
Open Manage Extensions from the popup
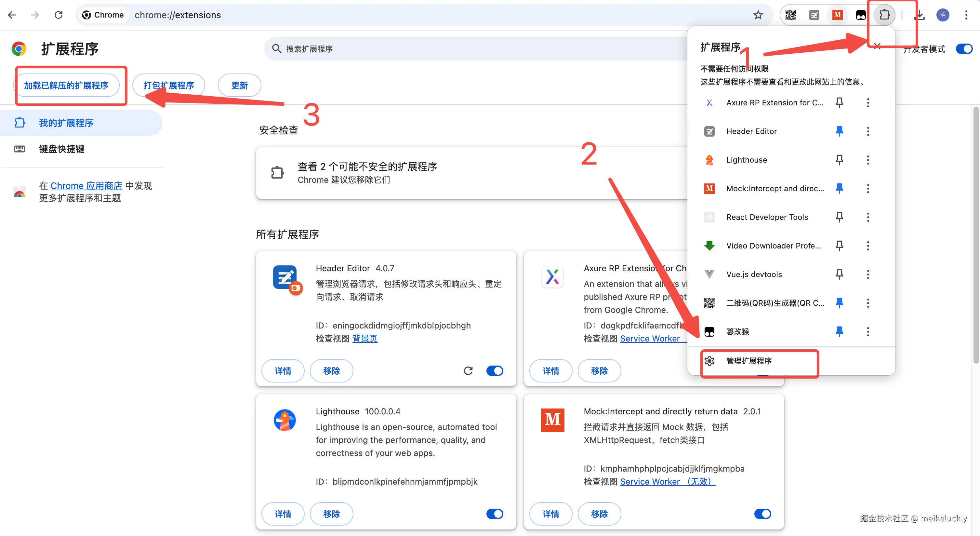point(748,361)
